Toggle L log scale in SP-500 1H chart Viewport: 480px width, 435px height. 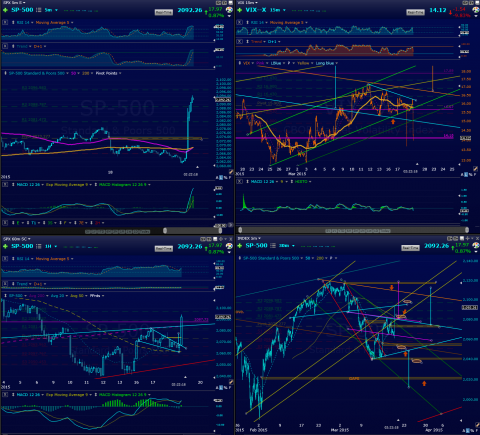[x=221, y=388]
